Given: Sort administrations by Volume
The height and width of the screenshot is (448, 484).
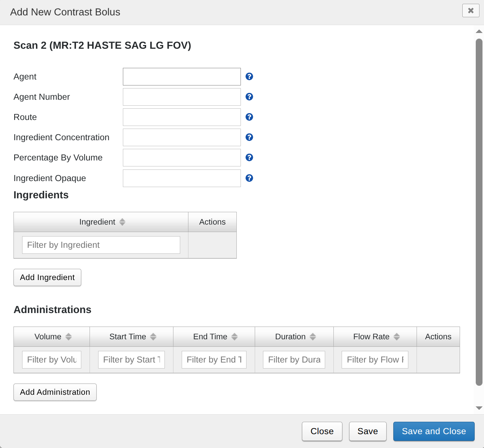Looking at the screenshot, I should [52, 337].
